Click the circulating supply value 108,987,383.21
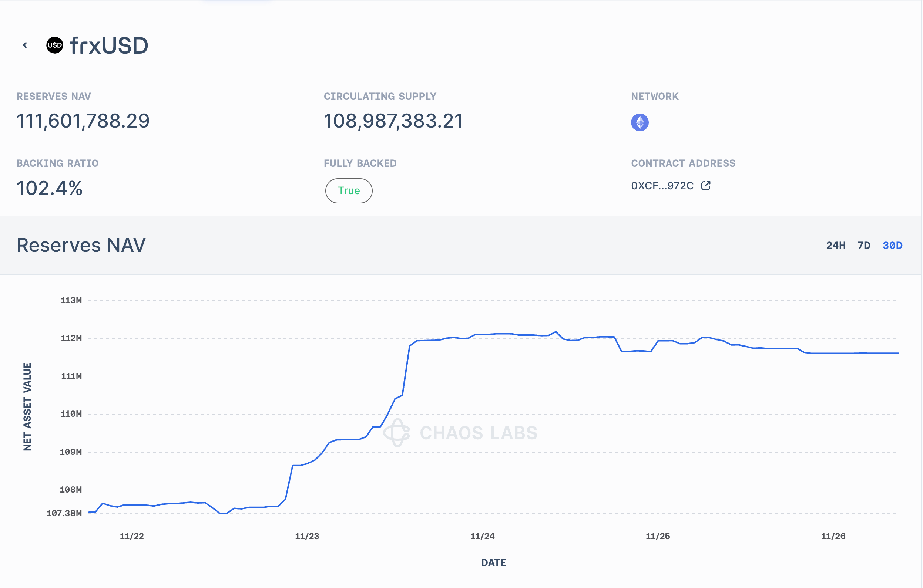 pyautogui.click(x=393, y=121)
